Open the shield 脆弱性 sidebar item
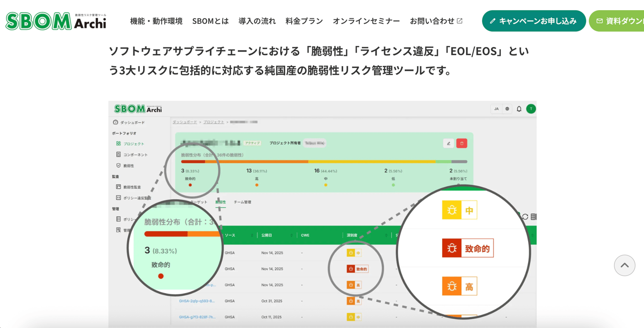Image resolution: width=644 pixels, height=328 pixels. coord(125,166)
